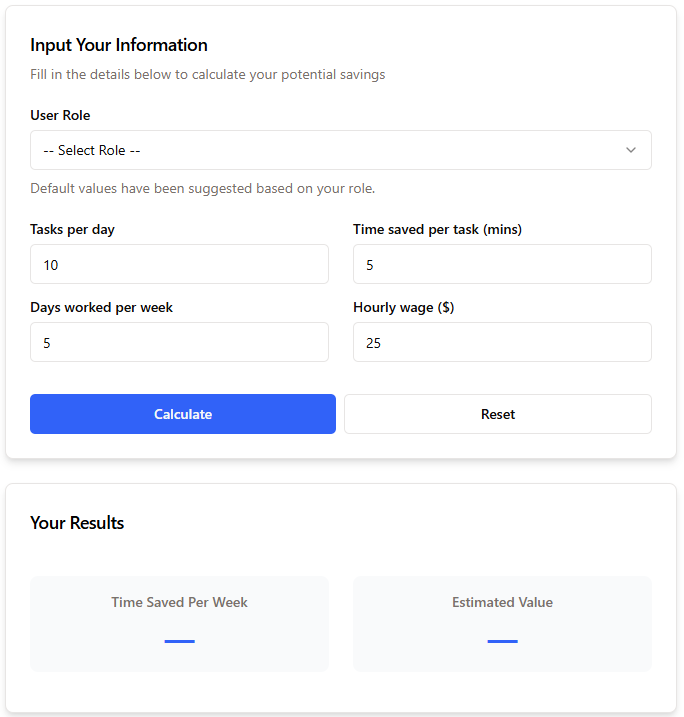The height and width of the screenshot is (717, 684).
Task: Click the Tasks per day label
Action: (x=72, y=229)
